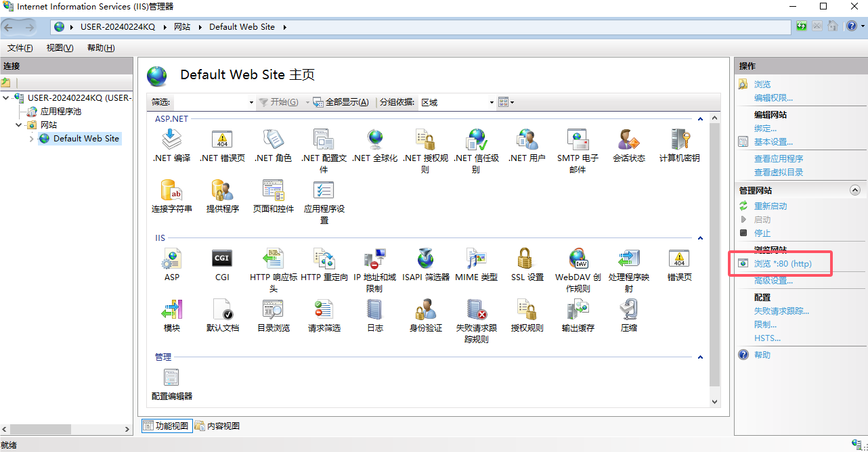868x452 pixels.
Task: Open the 分组依据 dropdown showing 区域
Action: click(x=457, y=102)
